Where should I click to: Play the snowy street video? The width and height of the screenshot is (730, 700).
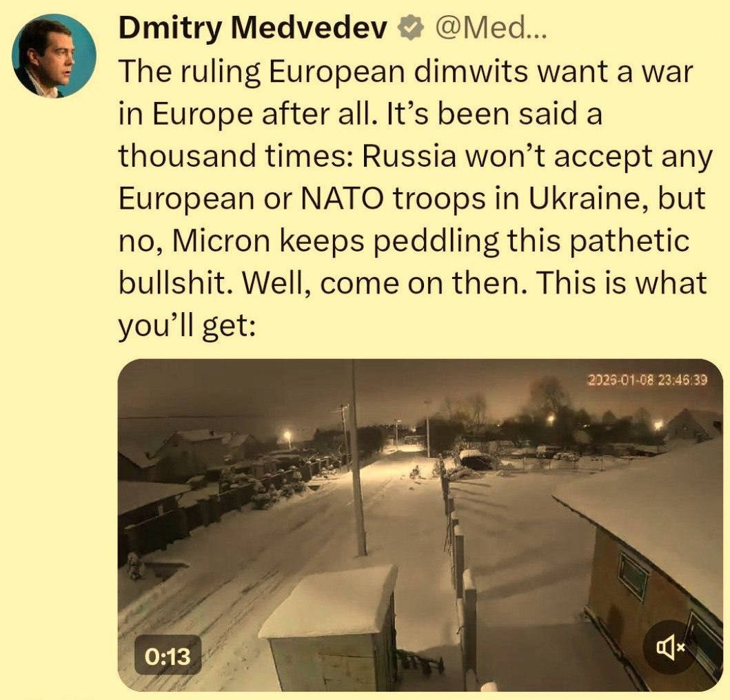pos(420,525)
